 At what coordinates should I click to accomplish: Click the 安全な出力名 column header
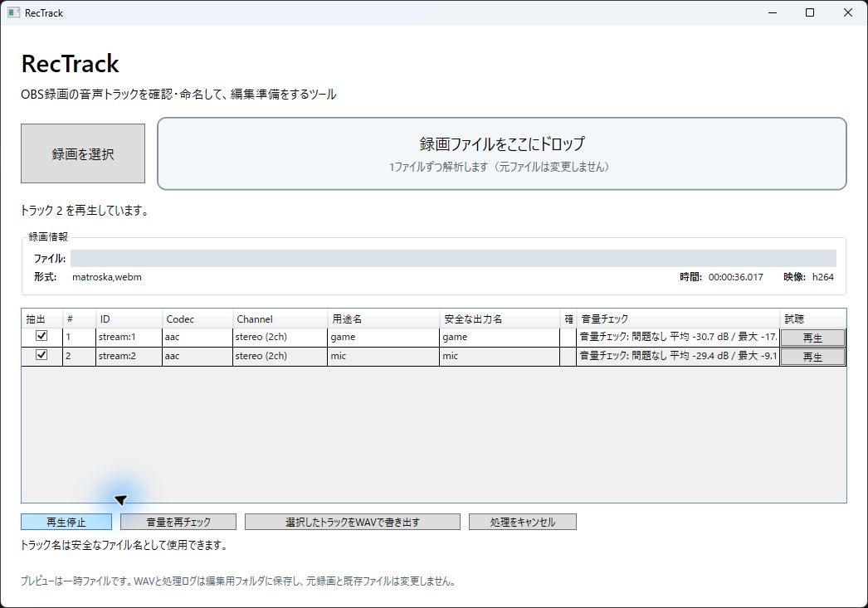[x=500, y=319]
